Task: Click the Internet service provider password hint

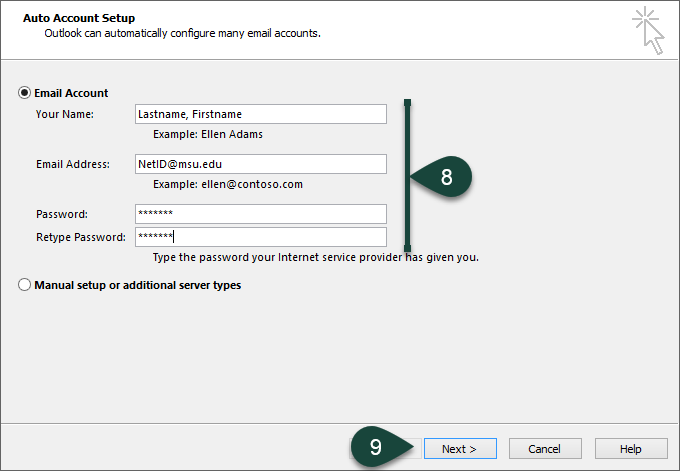Action: coord(315,257)
